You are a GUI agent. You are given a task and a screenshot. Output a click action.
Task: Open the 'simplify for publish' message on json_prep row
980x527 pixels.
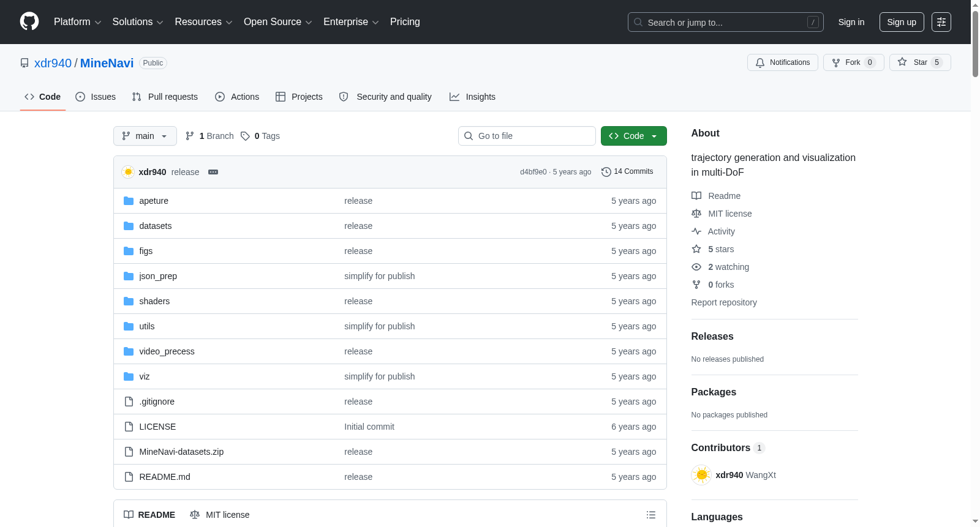pos(379,276)
